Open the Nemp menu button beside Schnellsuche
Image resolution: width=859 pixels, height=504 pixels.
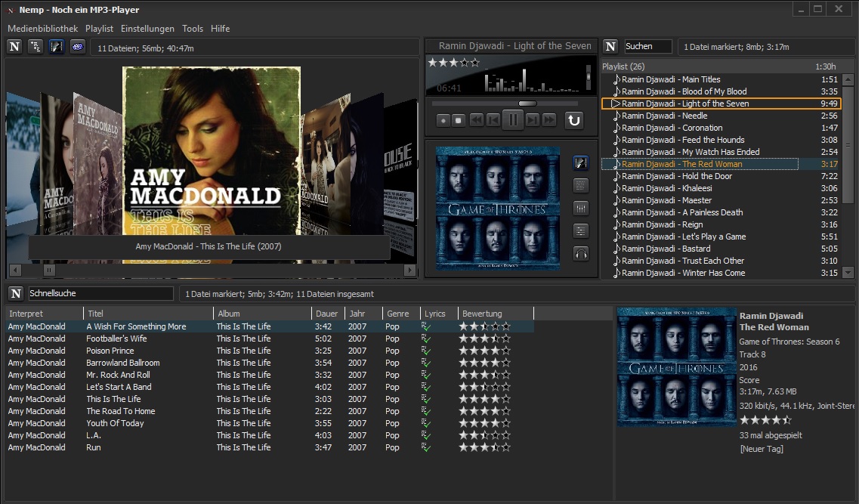(16, 294)
